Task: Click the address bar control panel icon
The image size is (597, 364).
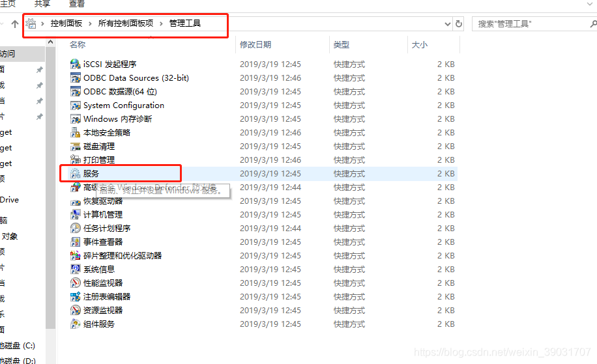Action: (x=31, y=23)
